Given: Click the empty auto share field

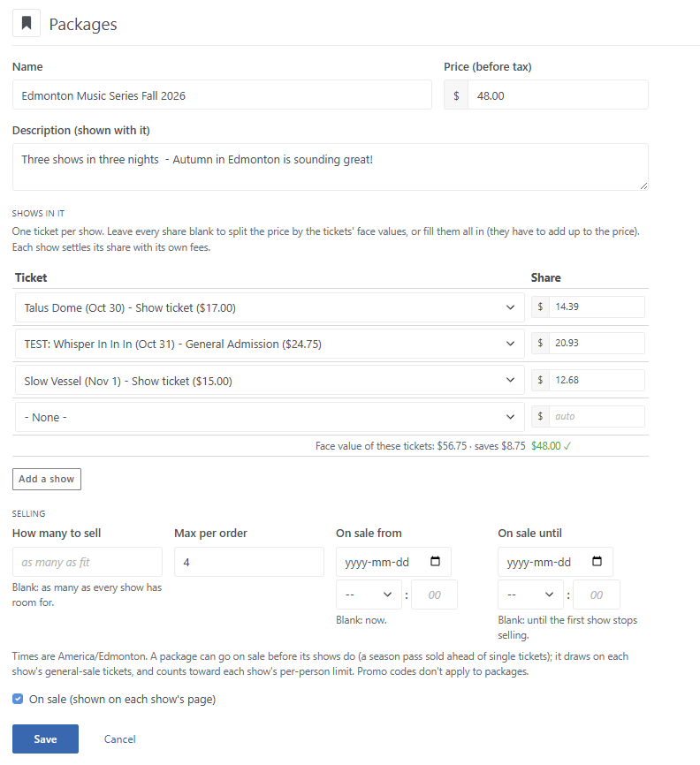Looking at the screenshot, I should [x=597, y=416].
